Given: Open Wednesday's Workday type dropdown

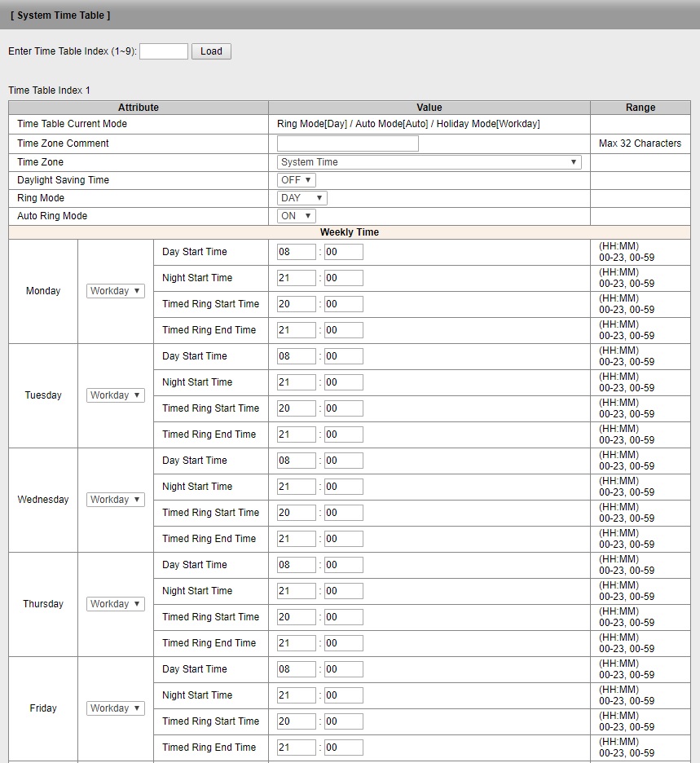Looking at the screenshot, I should point(115,500).
